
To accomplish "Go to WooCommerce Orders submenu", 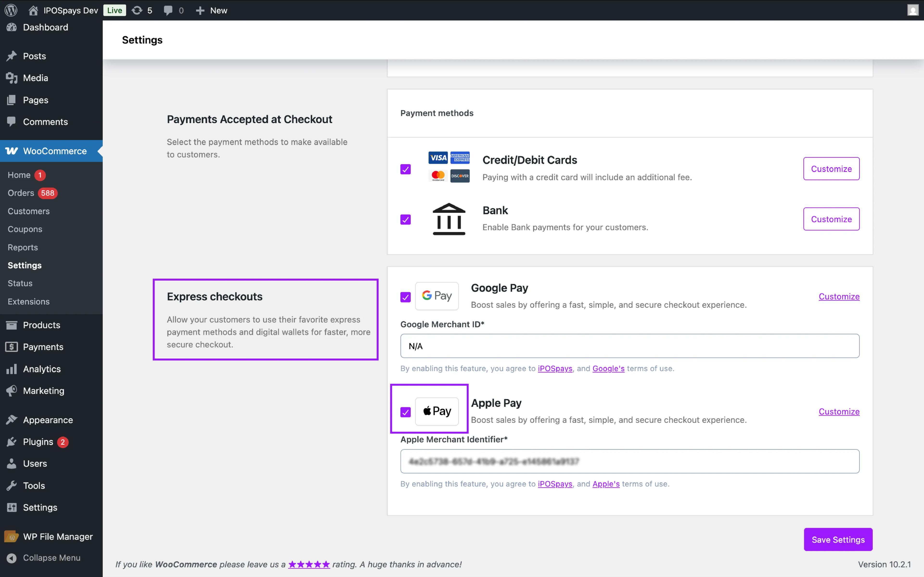I will (x=21, y=193).
